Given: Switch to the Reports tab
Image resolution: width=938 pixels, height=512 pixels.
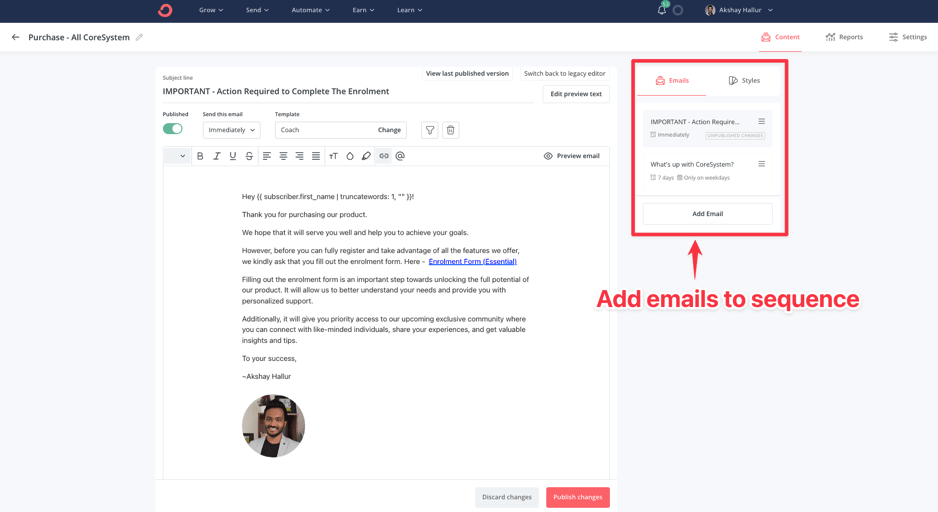Looking at the screenshot, I should (844, 37).
